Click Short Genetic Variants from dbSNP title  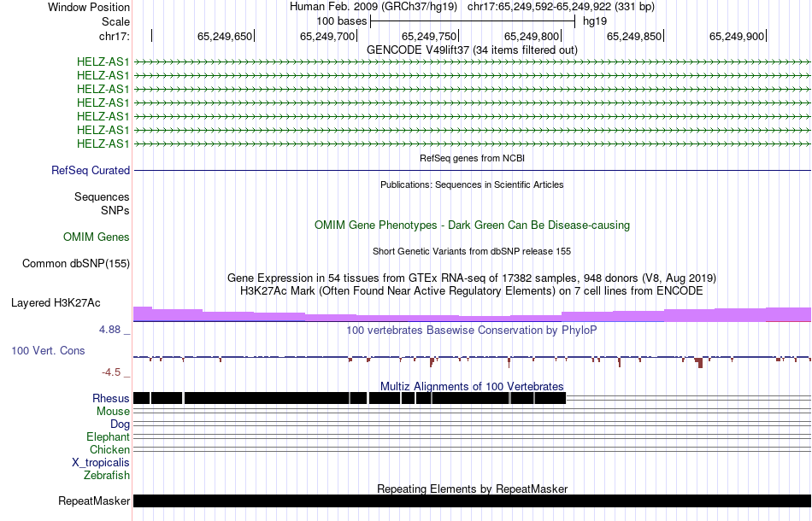[472, 251]
